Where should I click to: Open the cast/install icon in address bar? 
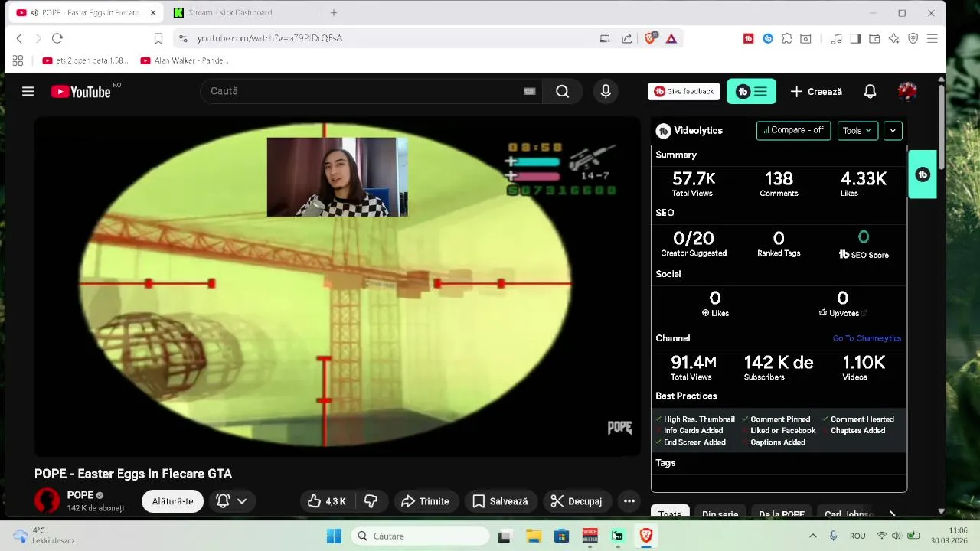[605, 38]
